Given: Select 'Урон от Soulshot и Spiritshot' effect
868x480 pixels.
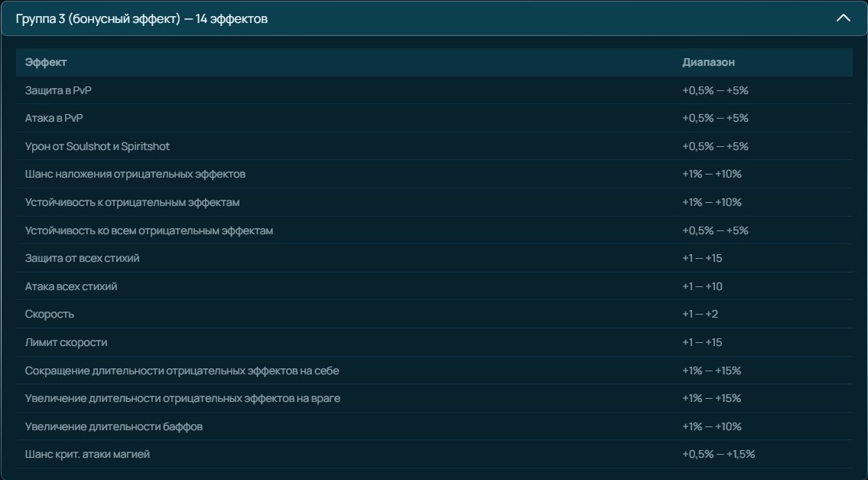Looking at the screenshot, I should point(434,146).
